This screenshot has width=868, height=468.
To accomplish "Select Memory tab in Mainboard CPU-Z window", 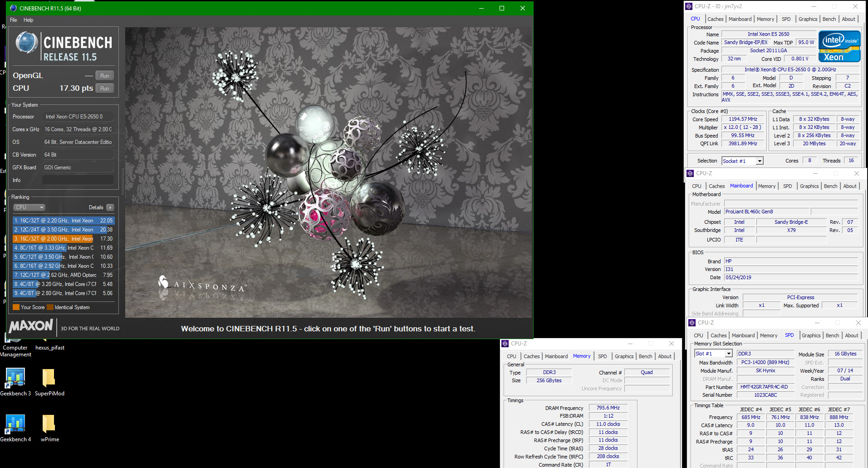I will point(767,186).
